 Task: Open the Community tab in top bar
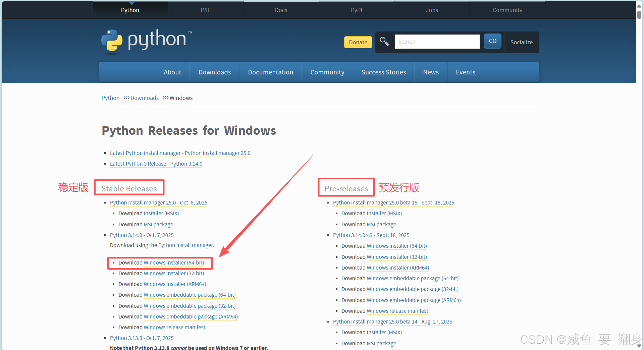tap(507, 10)
